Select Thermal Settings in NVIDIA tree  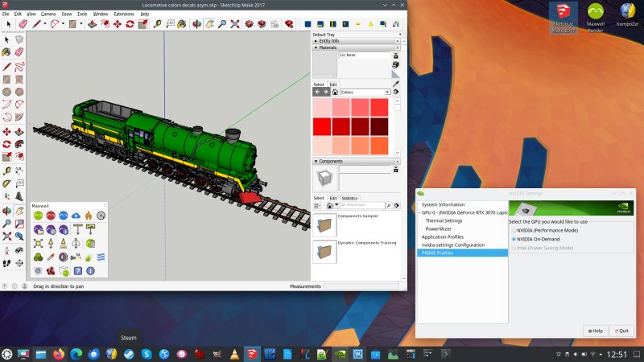pos(444,220)
